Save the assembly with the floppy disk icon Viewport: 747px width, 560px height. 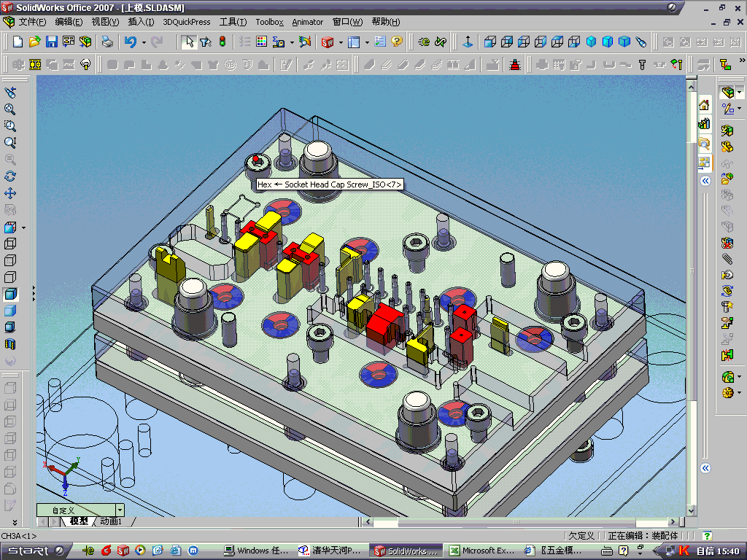tap(52, 42)
